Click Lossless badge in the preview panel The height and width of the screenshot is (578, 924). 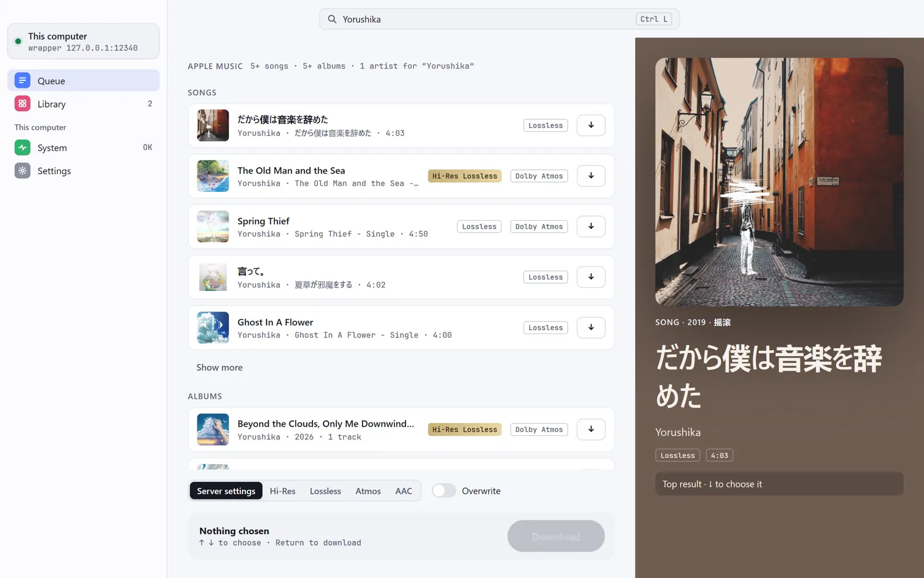tap(677, 455)
